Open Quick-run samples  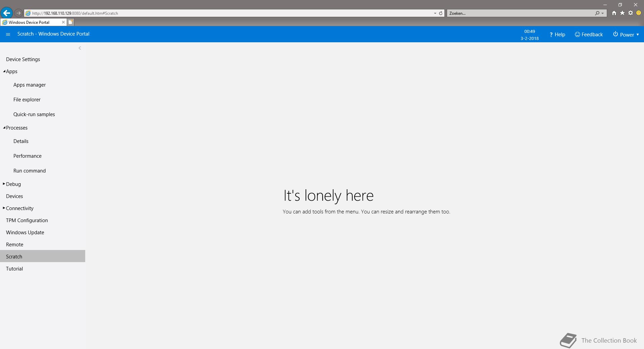[x=34, y=114]
